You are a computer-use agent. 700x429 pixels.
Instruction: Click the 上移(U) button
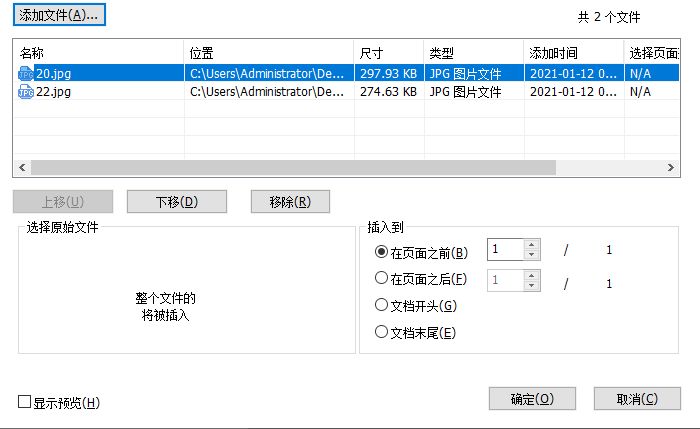tap(63, 202)
